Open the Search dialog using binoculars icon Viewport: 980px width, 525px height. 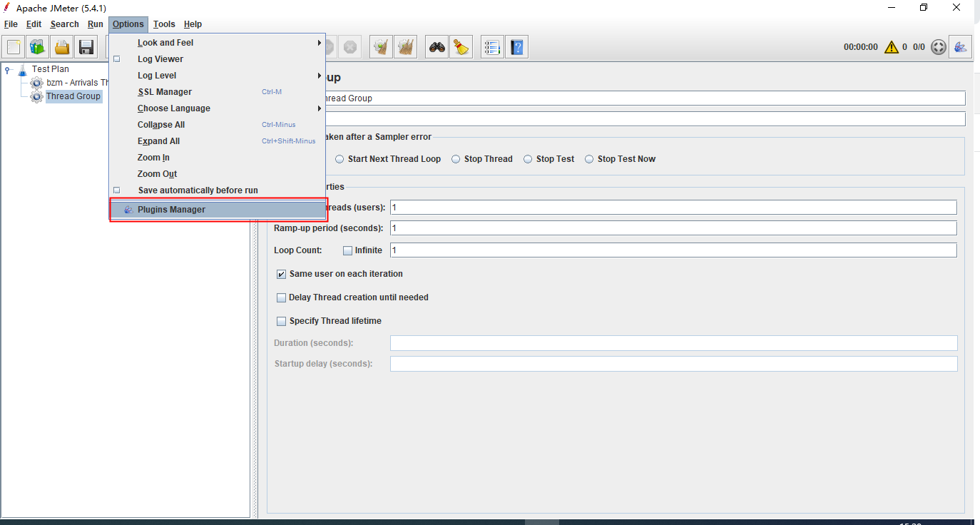pos(436,46)
